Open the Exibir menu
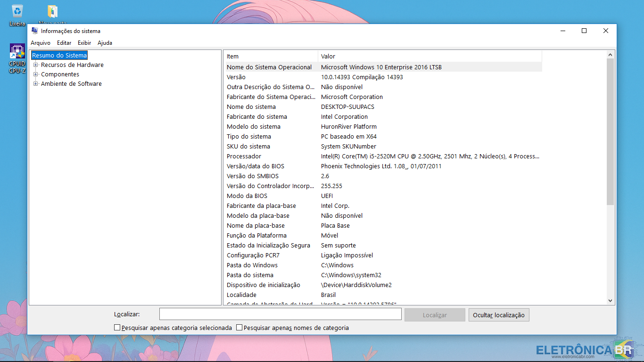This screenshot has height=362, width=644. pos(84,43)
